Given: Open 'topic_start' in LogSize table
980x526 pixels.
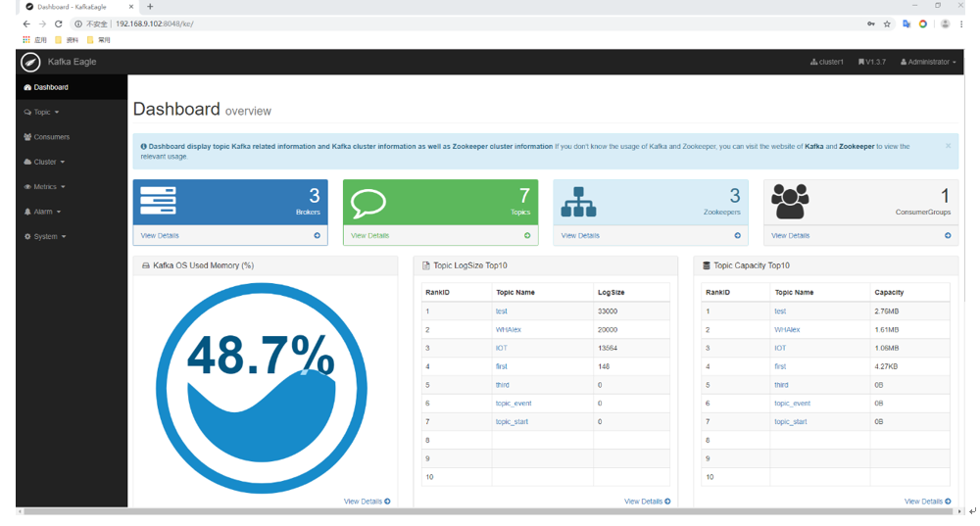Looking at the screenshot, I should pos(512,421).
